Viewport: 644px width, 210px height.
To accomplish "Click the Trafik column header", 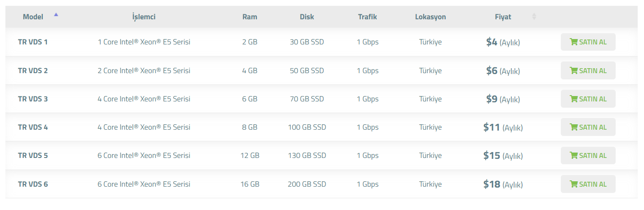I will (x=367, y=17).
